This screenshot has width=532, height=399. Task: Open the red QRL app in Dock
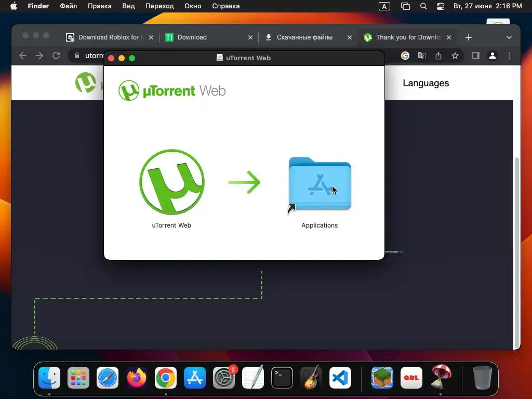tap(411, 378)
